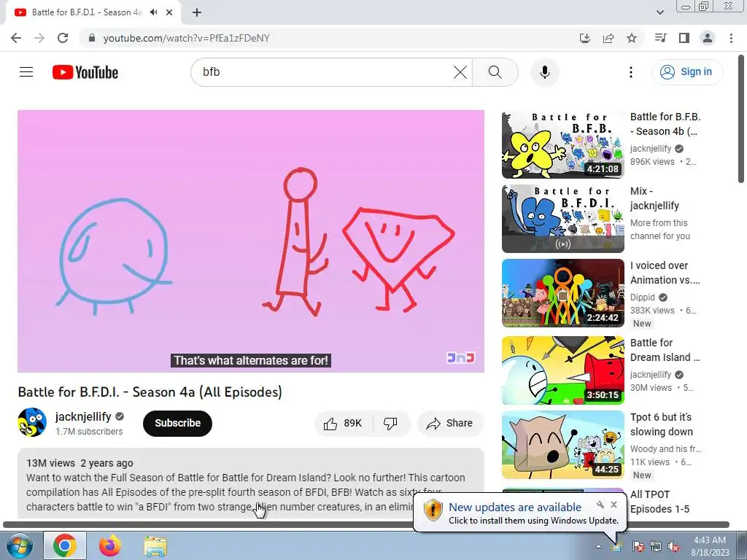This screenshot has width=747, height=560.
Task: Click the Chrome taskbar icon
Action: (65, 545)
